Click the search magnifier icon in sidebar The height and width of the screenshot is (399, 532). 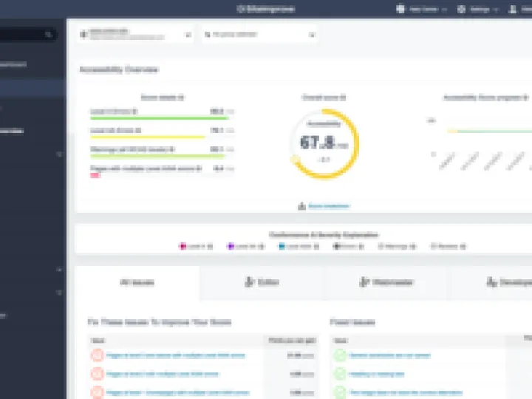click(x=48, y=35)
